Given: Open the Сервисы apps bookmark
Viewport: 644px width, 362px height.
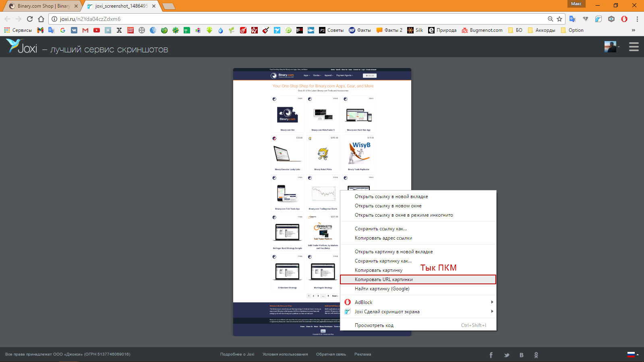Looking at the screenshot, I should (x=18, y=30).
